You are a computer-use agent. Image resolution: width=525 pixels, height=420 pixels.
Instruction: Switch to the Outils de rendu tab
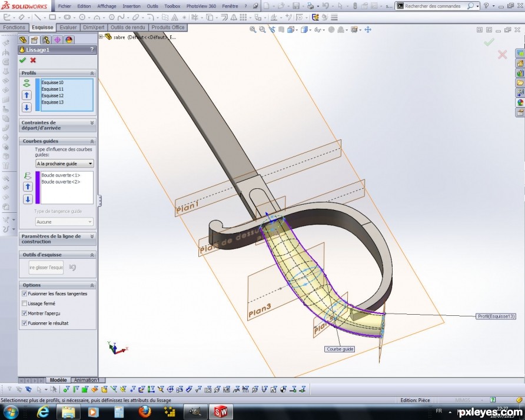(128, 28)
